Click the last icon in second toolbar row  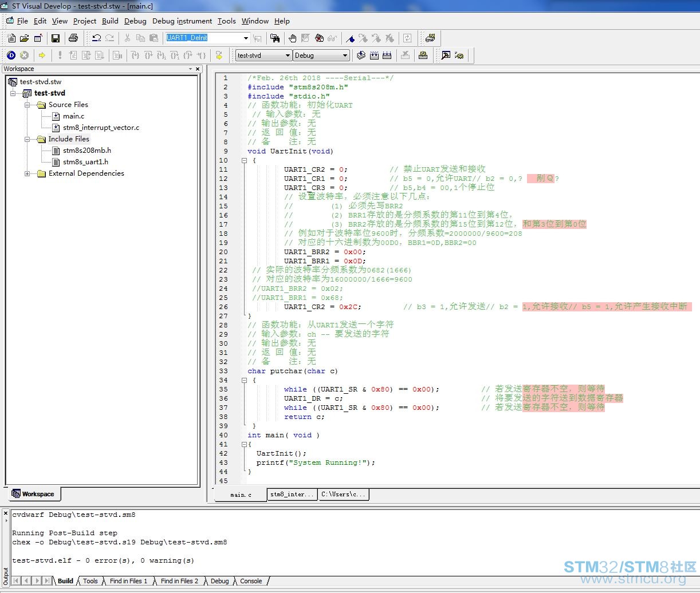pyautogui.click(x=459, y=56)
